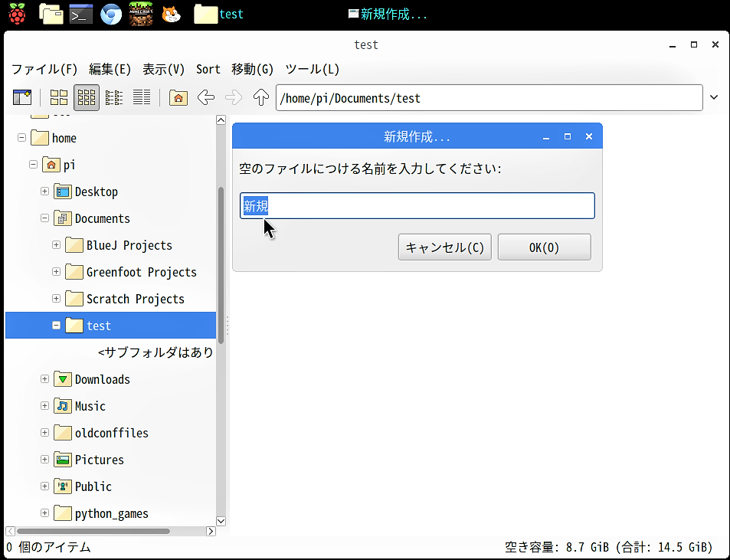Open the 編集(E) menu

tap(110, 70)
